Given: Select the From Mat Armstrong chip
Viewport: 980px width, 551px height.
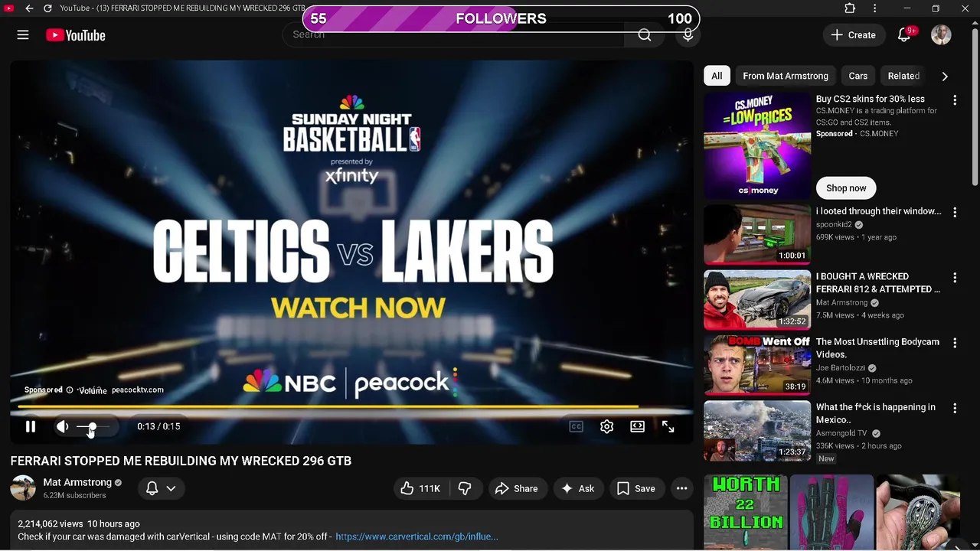Looking at the screenshot, I should [x=786, y=76].
